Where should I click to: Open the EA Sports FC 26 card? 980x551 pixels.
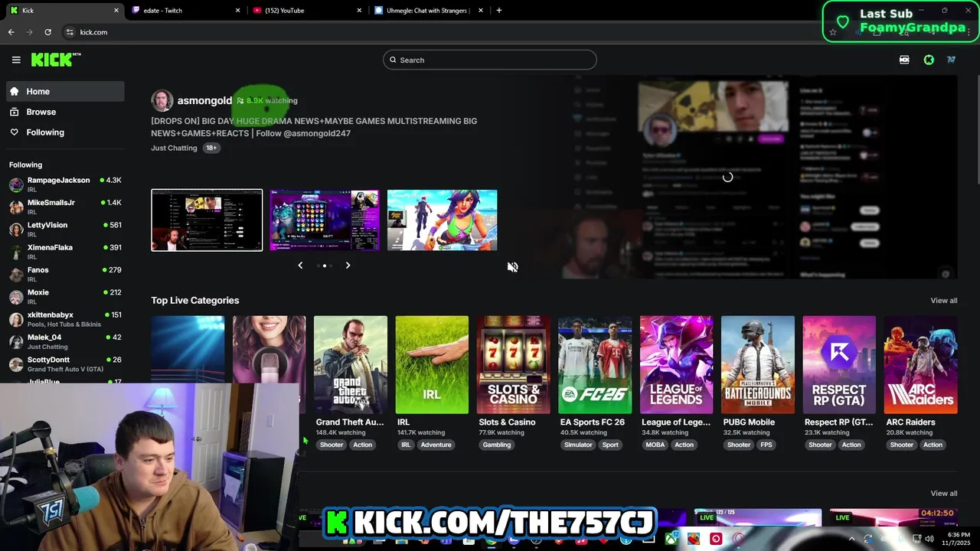coord(595,365)
